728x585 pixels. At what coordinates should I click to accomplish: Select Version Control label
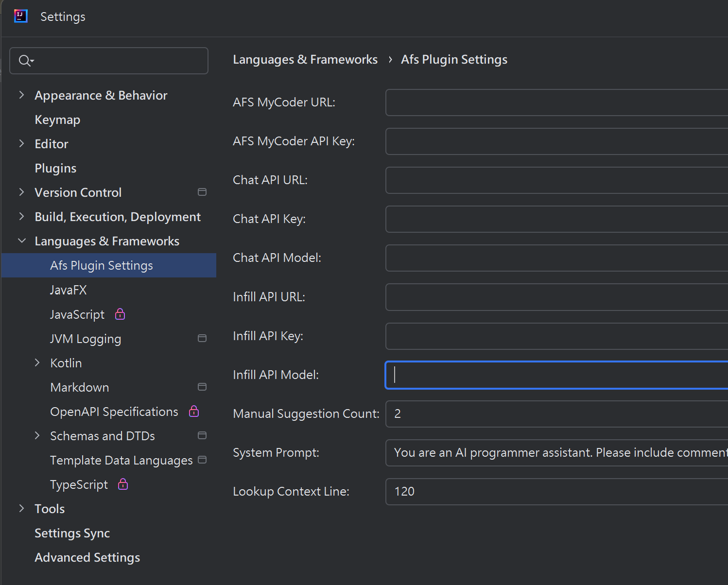pyautogui.click(x=78, y=193)
